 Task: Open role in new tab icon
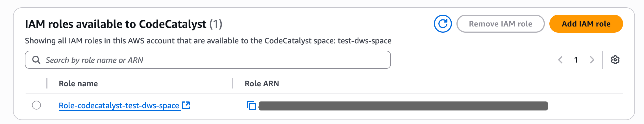click(x=186, y=105)
